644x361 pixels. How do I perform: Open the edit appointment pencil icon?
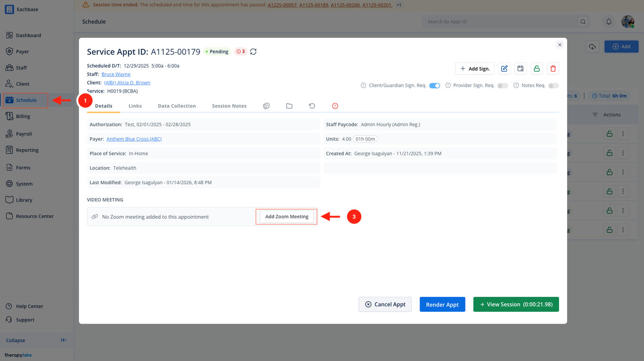click(x=504, y=69)
